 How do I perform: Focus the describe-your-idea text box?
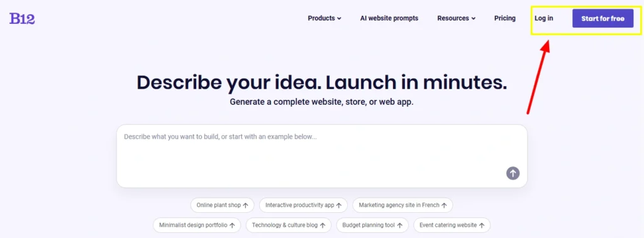coord(322,156)
